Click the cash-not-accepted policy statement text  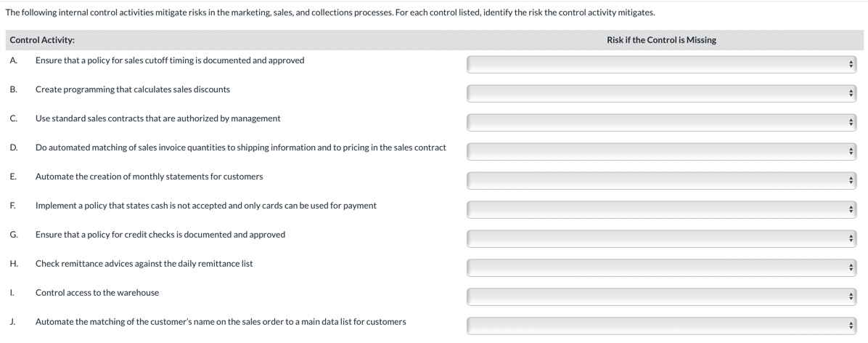point(205,206)
